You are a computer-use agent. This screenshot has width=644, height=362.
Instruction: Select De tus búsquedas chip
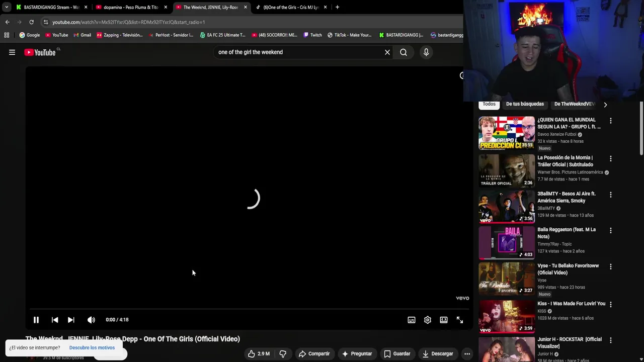tap(525, 104)
